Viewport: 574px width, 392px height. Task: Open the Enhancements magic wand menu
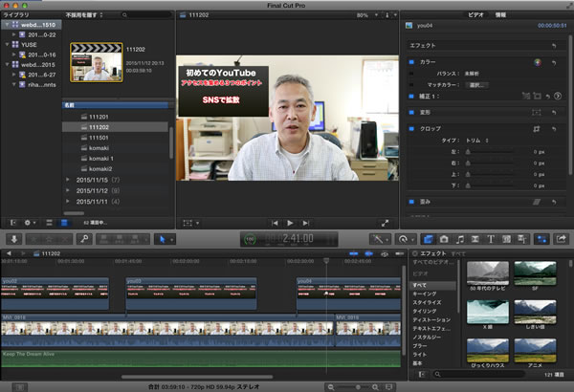380,239
